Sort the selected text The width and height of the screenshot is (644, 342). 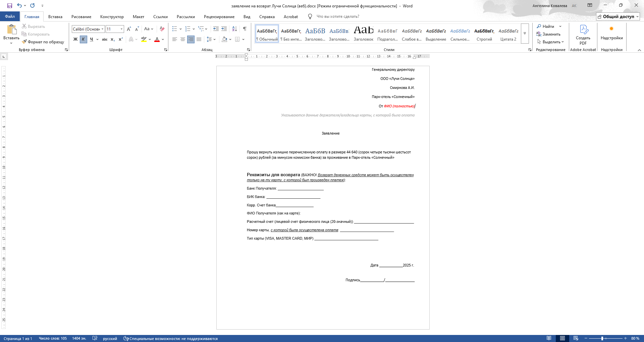pyautogui.click(x=234, y=29)
